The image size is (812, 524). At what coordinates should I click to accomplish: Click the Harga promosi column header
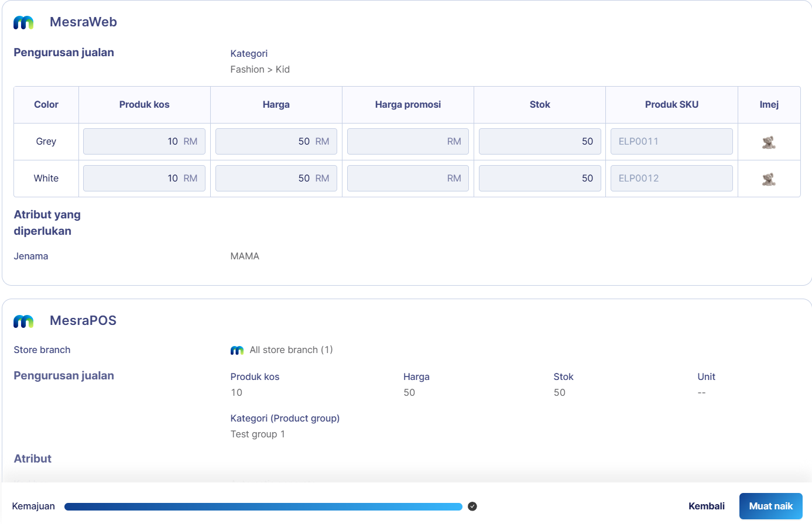click(407, 105)
